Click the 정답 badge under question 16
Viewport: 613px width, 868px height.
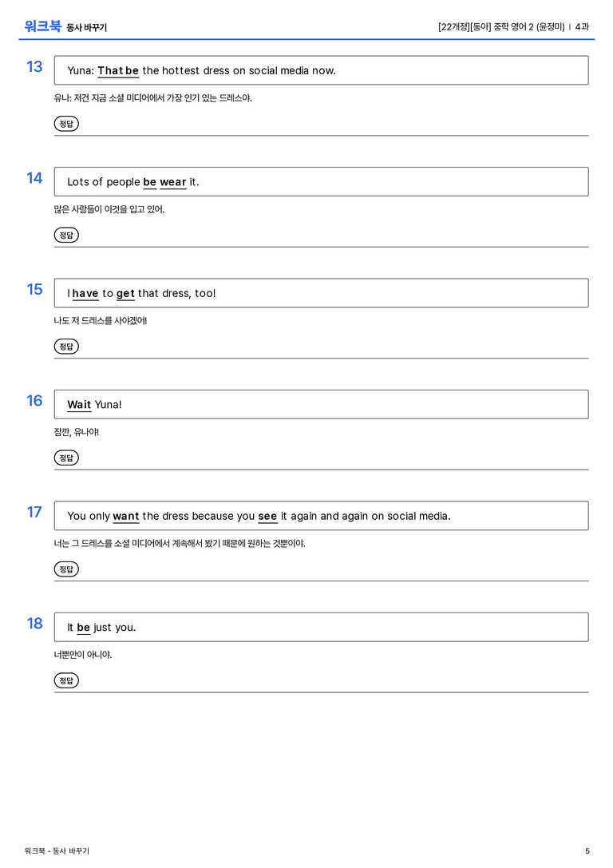tap(66, 458)
